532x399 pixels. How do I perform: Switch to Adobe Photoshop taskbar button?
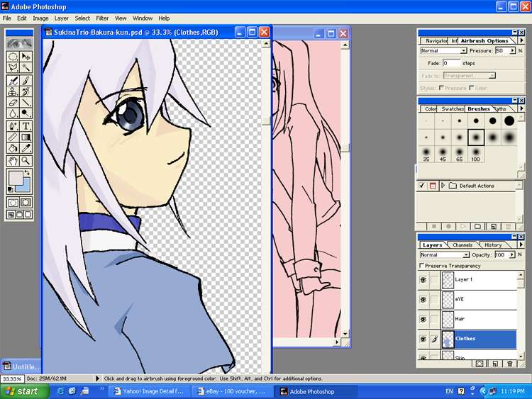click(315, 391)
